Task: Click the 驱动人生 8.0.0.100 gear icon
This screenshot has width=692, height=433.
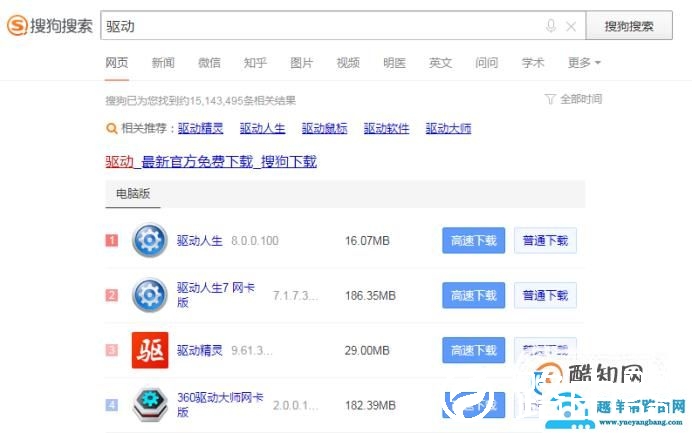Action: click(x=150, y=240)
